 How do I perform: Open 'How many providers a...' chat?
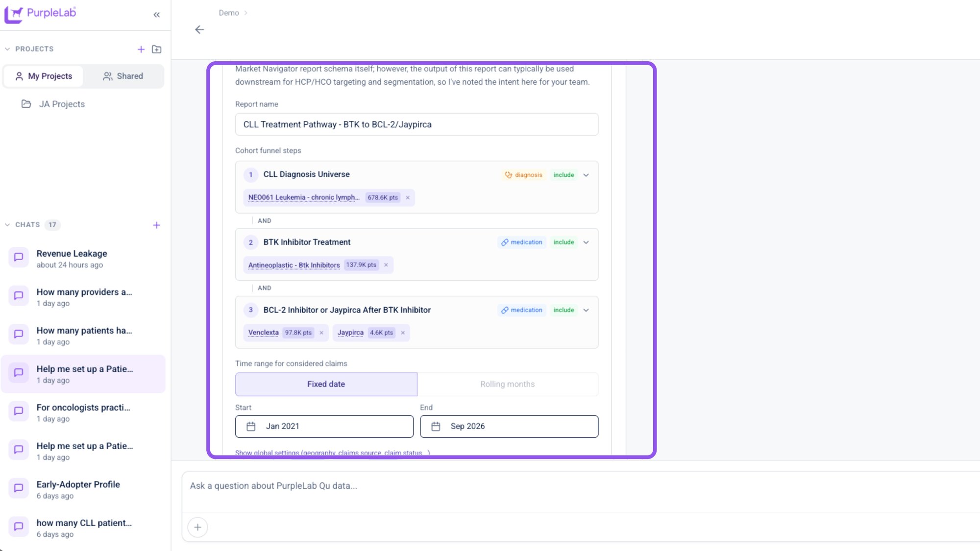[x=83, y=297]
